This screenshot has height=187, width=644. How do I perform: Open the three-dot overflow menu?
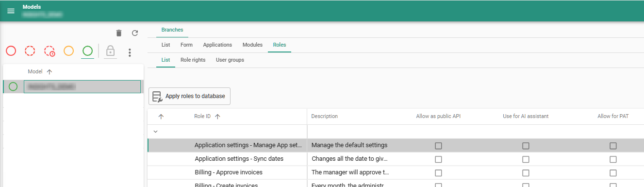(130, 52)
